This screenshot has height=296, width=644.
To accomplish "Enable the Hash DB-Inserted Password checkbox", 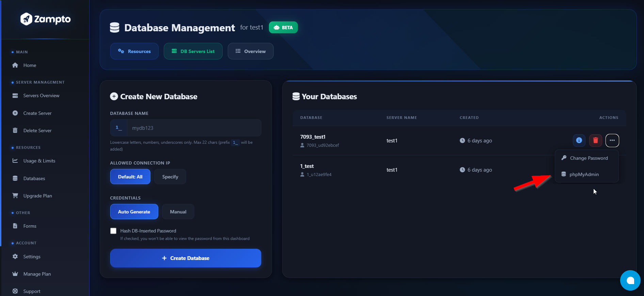I will pos(113,231).
